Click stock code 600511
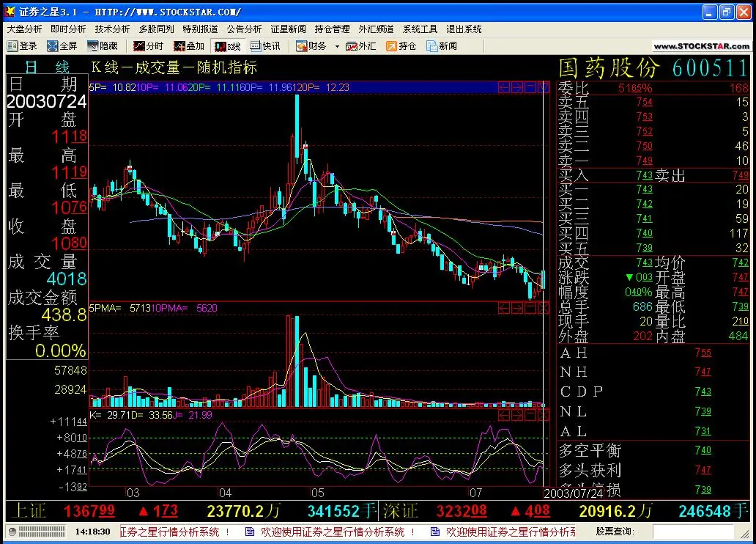756x544 pixels. click(710, 68)
